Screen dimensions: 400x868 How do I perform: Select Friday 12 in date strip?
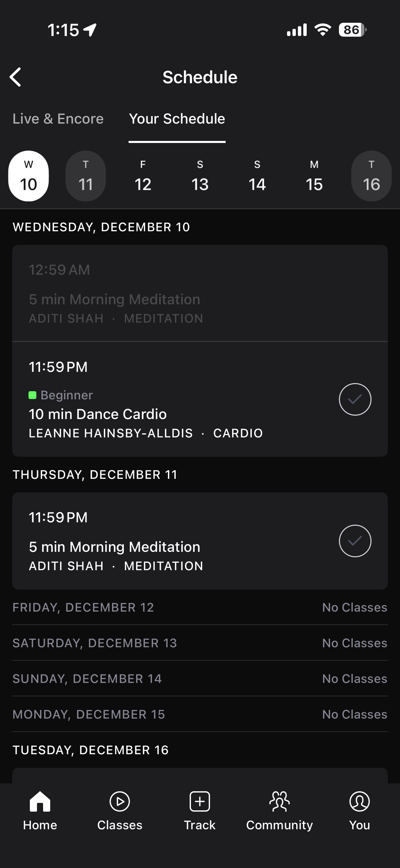tap(143, 176)
